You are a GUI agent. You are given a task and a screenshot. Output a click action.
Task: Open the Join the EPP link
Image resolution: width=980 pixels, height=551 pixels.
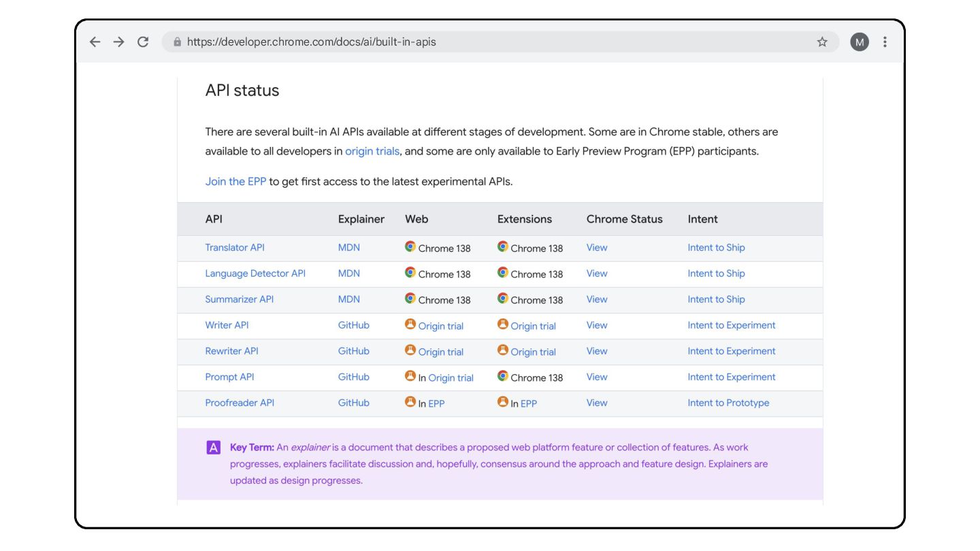click(235, 182)
